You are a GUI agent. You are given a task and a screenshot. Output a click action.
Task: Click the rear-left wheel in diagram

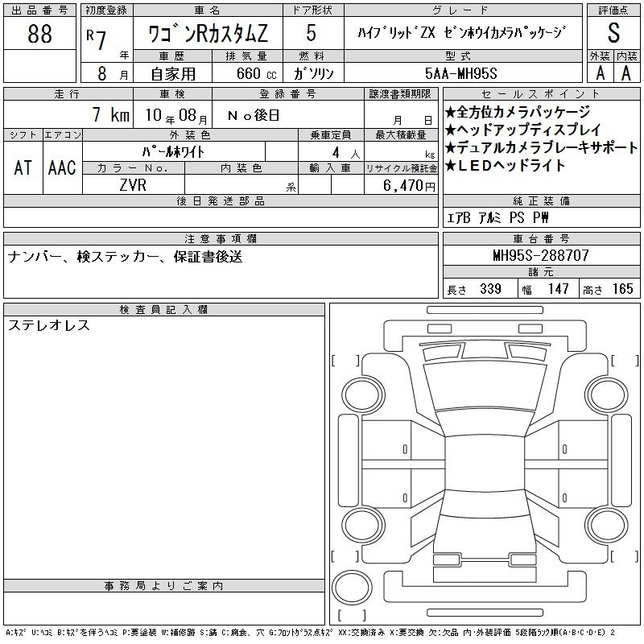click(x=363, y=526)
